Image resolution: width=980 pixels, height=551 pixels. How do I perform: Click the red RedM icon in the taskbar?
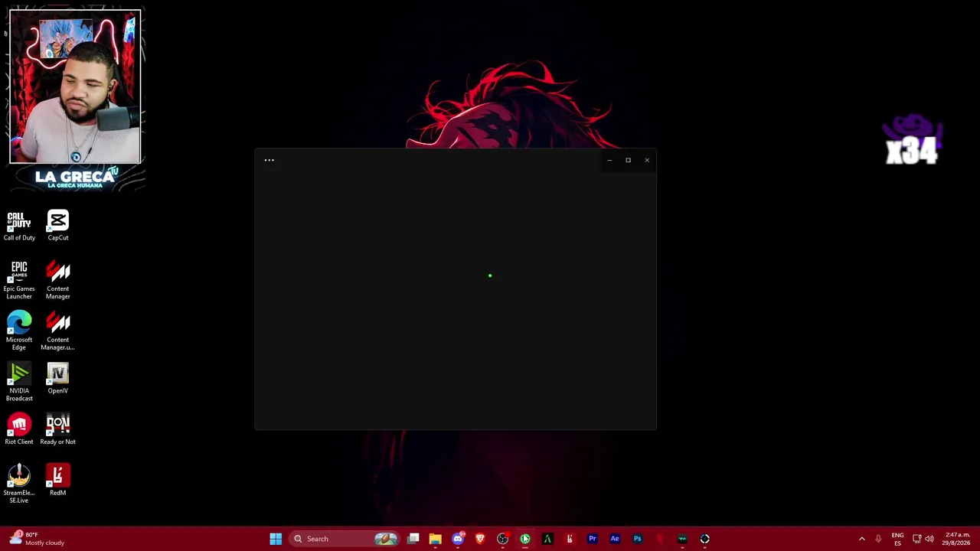point(570,539)
